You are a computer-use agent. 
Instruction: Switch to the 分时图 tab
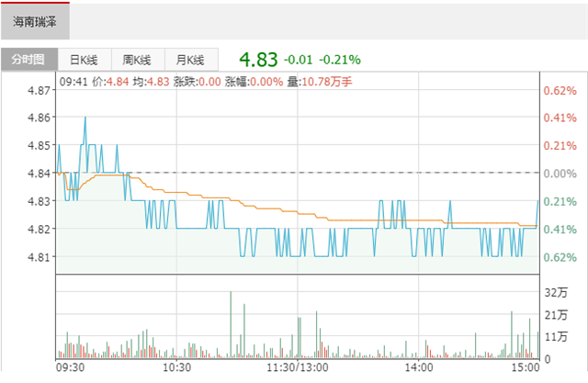tap(29, 59)
